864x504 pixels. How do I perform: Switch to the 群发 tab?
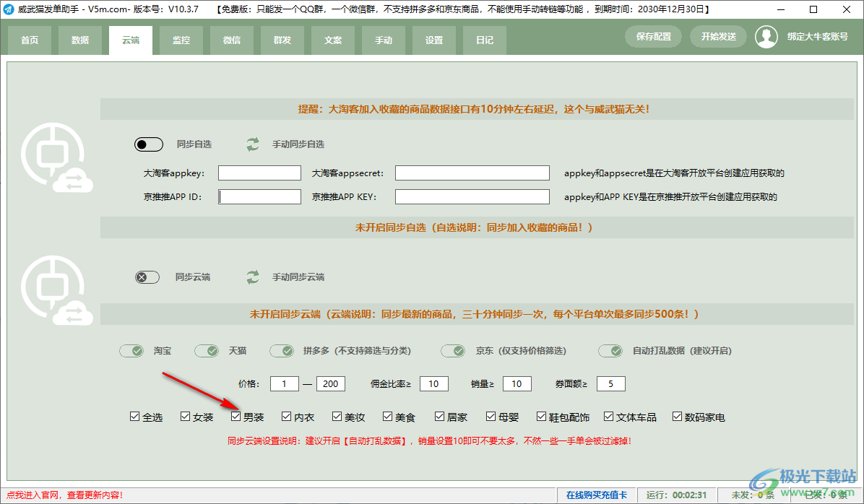pyautogui.click(x=282, y=40)
